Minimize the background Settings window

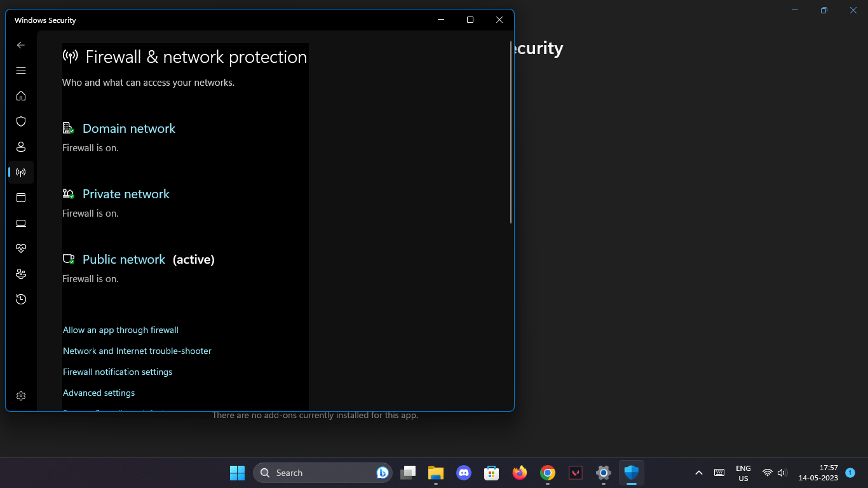point(795,10)
